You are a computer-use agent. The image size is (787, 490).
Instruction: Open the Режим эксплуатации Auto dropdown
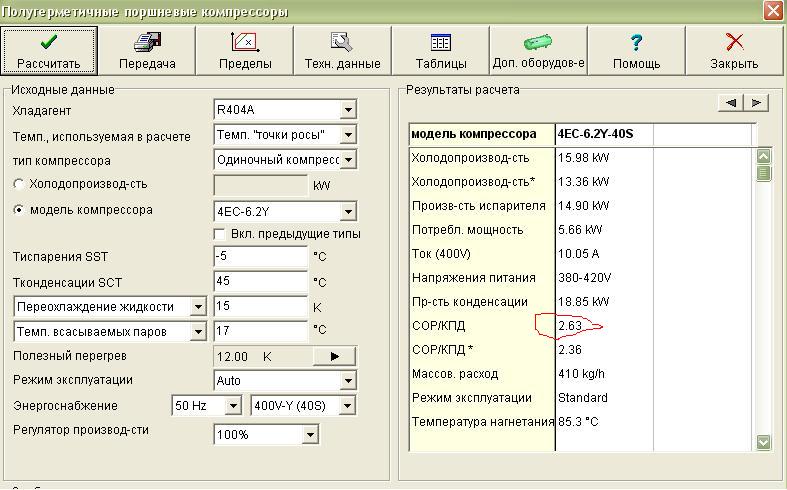[x=348, y=381]
